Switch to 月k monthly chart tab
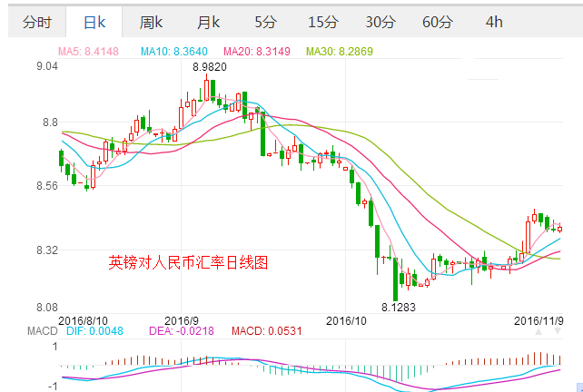The image size is (583, 392). 209,22
